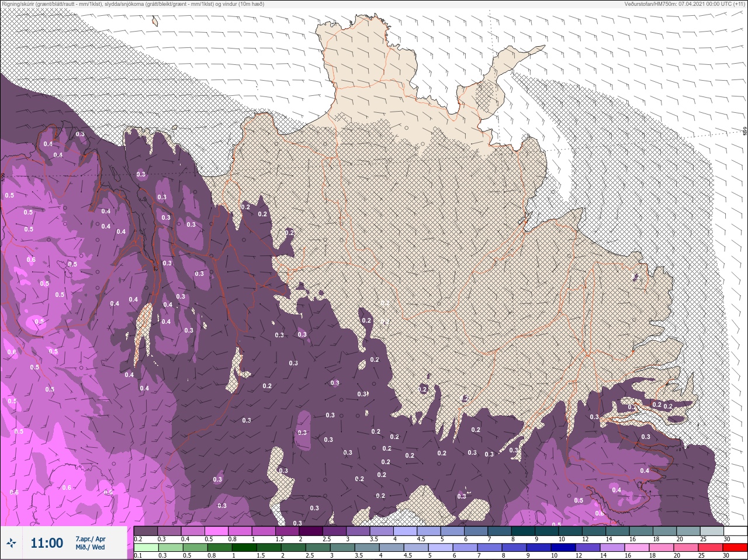
Task: Pick upper legend swatch starting at 18
Action: coord(665,531)
